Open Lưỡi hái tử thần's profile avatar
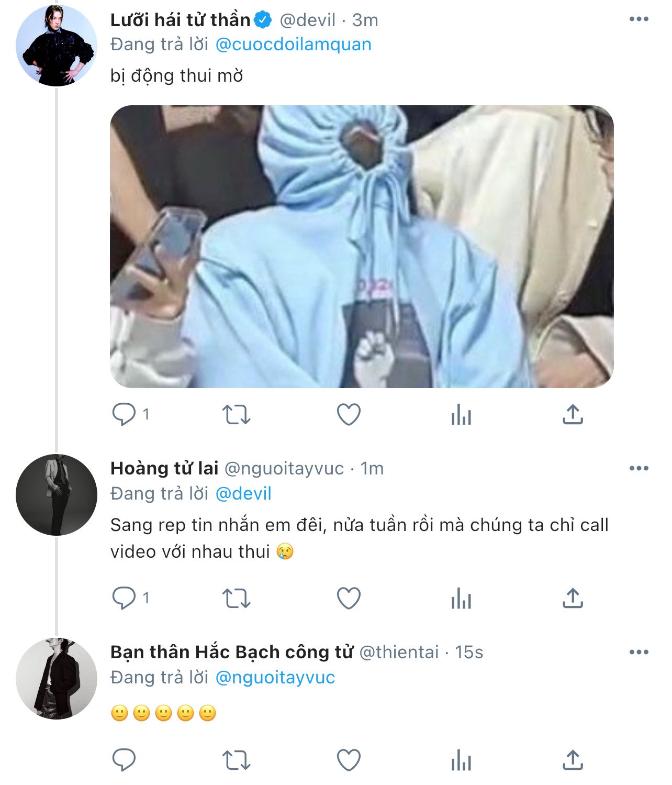This screenshot has width=672, height=785. pyautogui.click(x=56, y=46)
